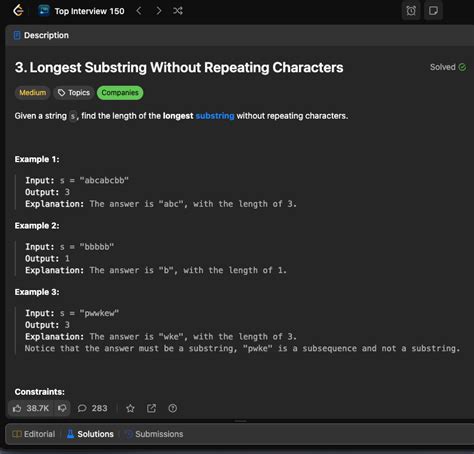The image size is (474, 454).
Task: Share the problem via share icon
Action: 151,408
